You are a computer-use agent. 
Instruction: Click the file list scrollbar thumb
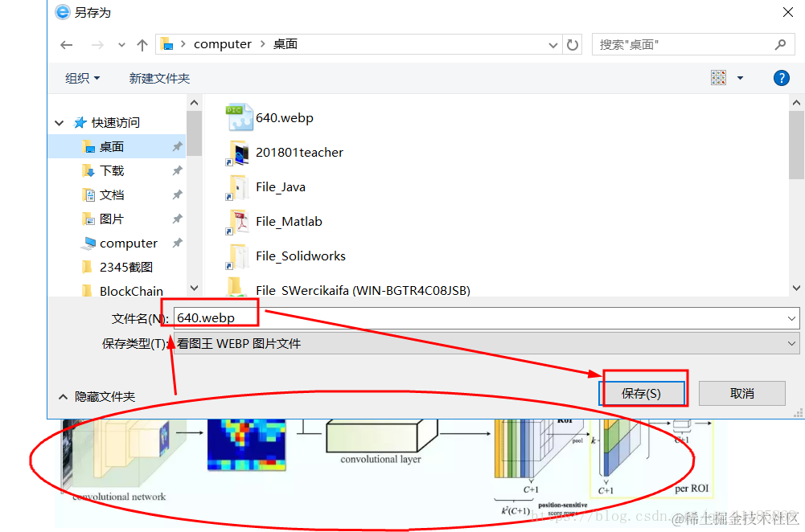[x=796, y=145]
